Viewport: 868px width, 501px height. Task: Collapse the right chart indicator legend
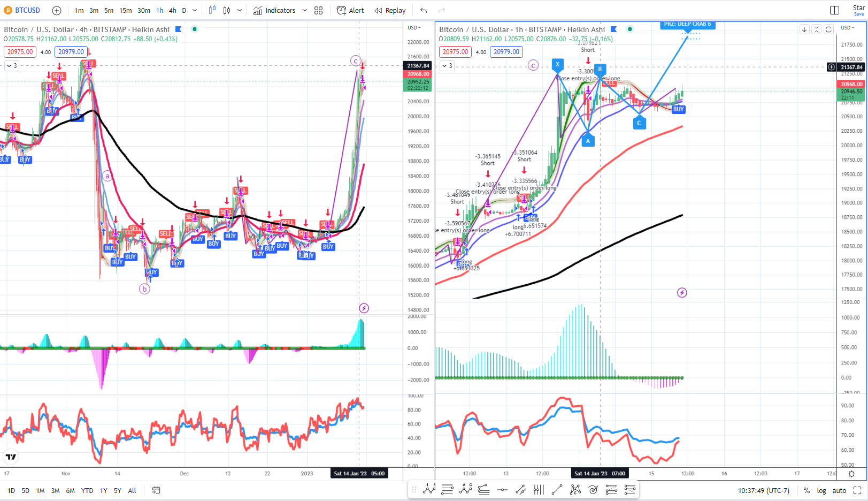(x=447, y=66)
